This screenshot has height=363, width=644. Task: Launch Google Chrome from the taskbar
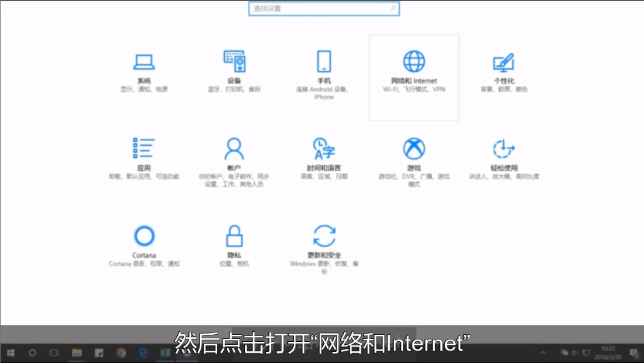tap(121, 353)
